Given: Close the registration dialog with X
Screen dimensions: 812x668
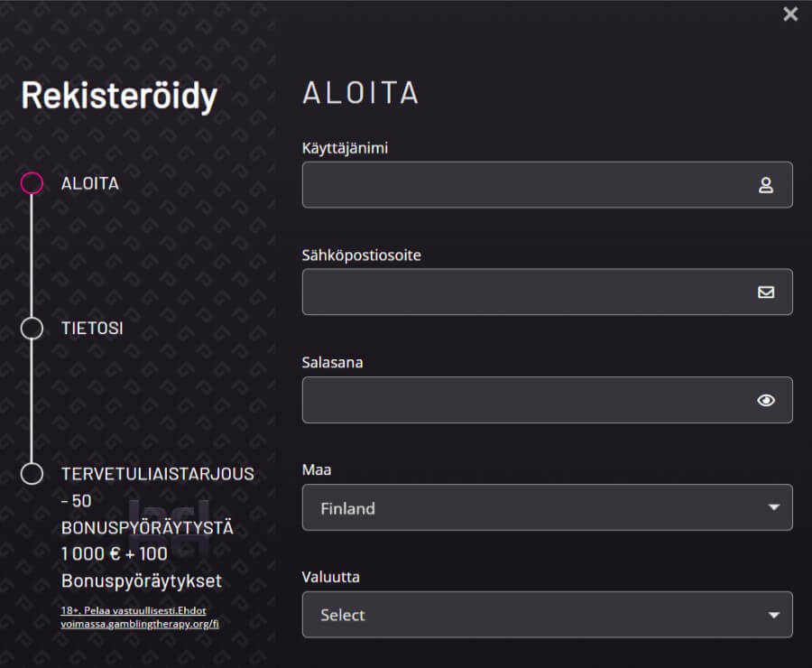Looking at the screenshot, I should [x=790, y=14].
